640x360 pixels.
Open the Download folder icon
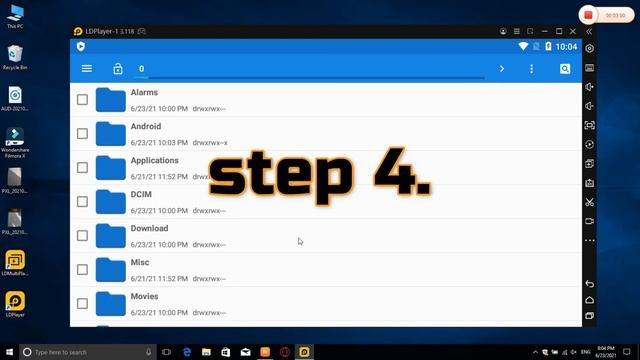point(111,236)
